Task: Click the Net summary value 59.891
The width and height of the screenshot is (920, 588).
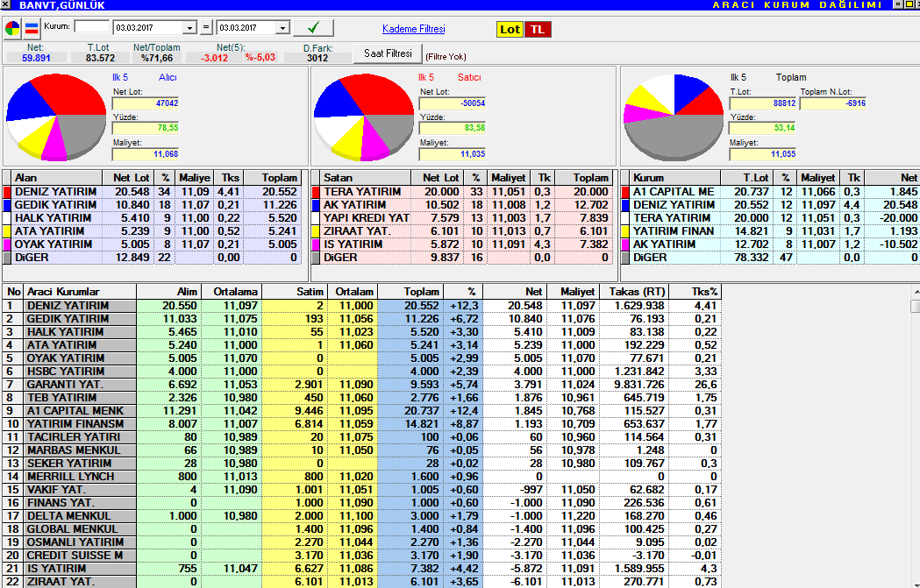Action: (36, 58)
